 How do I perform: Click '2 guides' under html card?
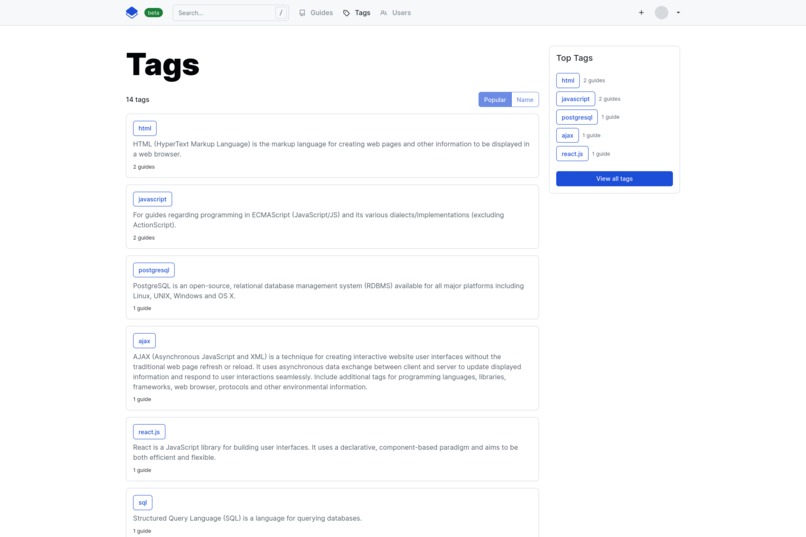point(144,167)
